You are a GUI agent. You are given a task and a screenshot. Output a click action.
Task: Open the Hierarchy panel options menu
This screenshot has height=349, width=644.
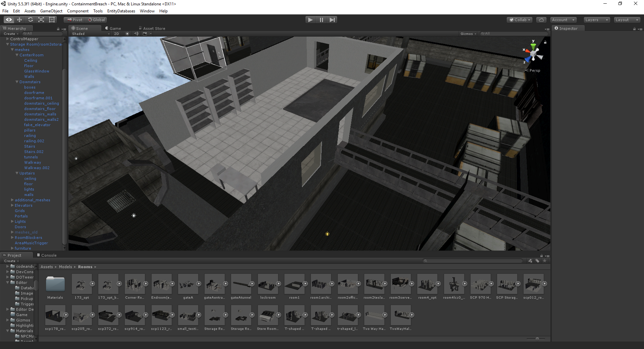pos(64,29)
